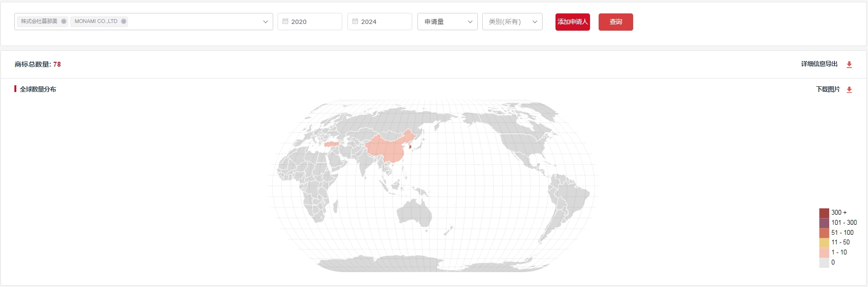
Task: Click the 查询 search button
Action: 616,22
